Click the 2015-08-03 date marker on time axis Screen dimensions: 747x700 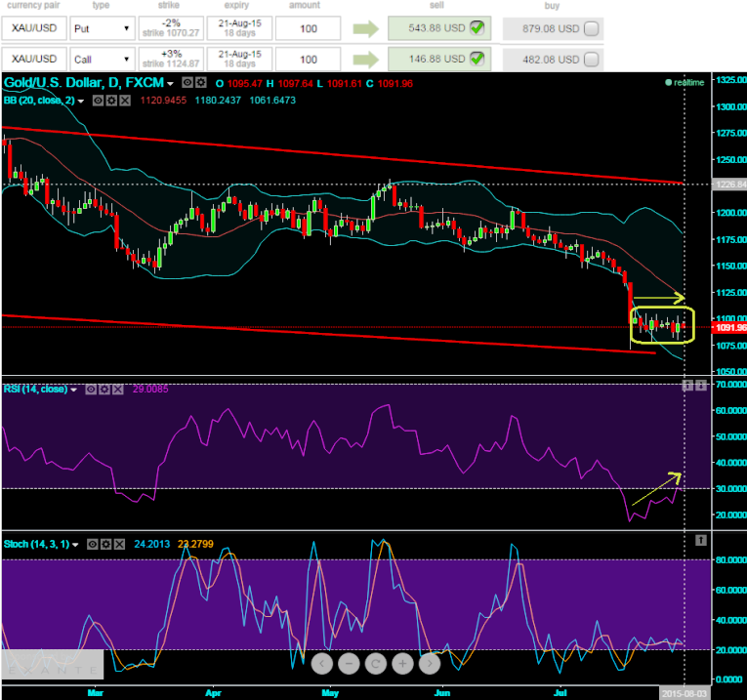(683, 691)
